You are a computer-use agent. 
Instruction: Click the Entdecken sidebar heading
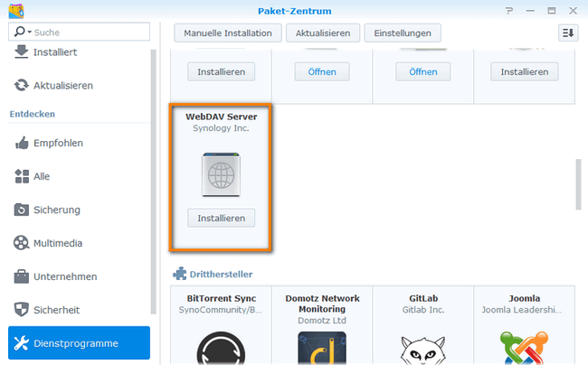coord(33,114)
